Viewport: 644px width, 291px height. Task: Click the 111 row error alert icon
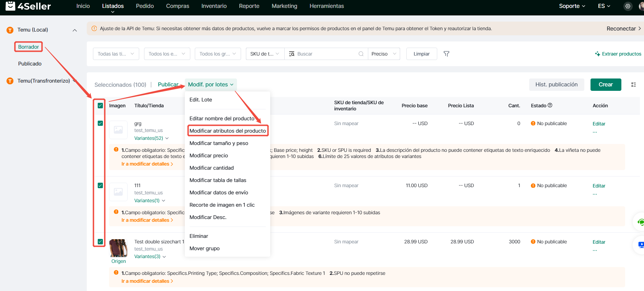click(116, 212)
